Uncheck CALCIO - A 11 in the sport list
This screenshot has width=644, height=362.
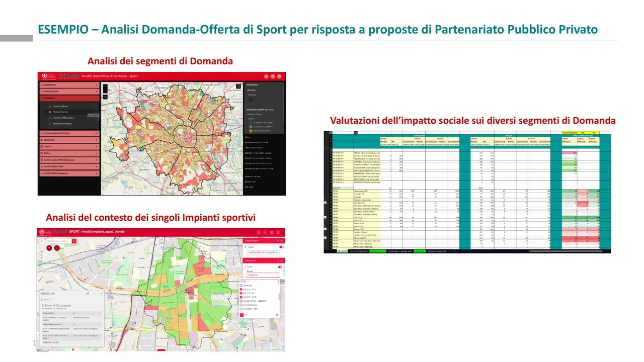click(x=241, y=289)
